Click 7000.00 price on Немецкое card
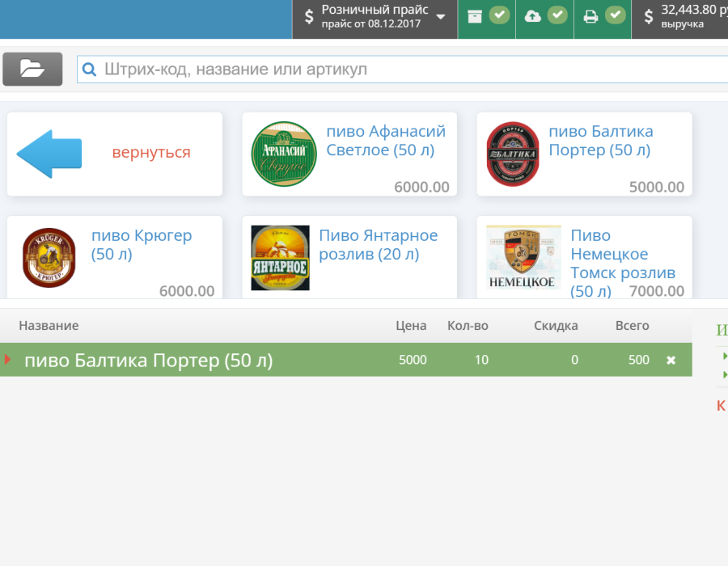728x566 pixels. (x=657, y=291)
